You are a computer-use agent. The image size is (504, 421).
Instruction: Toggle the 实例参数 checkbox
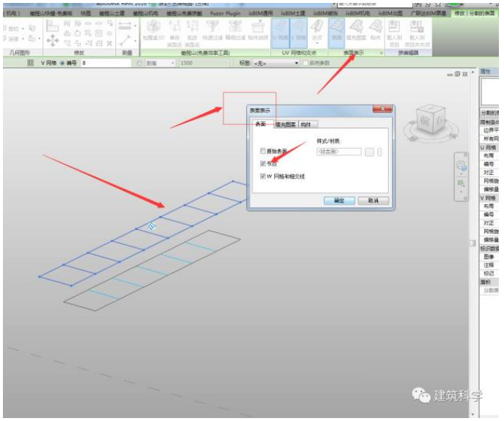click(x=305, y=63)
